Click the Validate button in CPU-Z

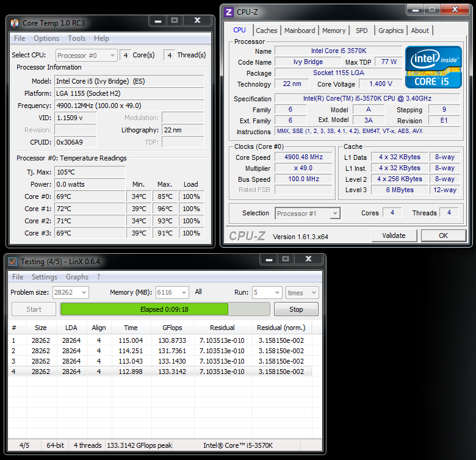click(x=394, y=235)
